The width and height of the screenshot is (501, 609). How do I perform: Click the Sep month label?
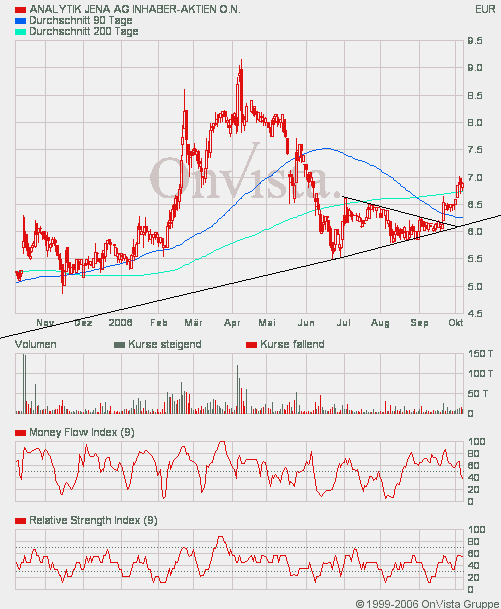pos(419,323)
